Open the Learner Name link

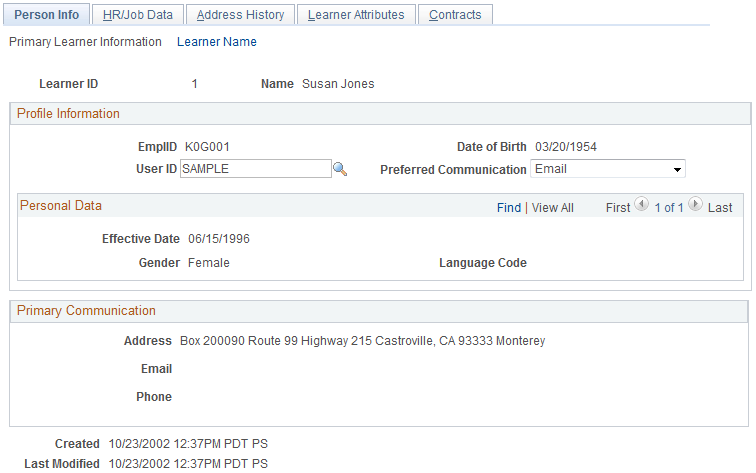tap(216, 42)
